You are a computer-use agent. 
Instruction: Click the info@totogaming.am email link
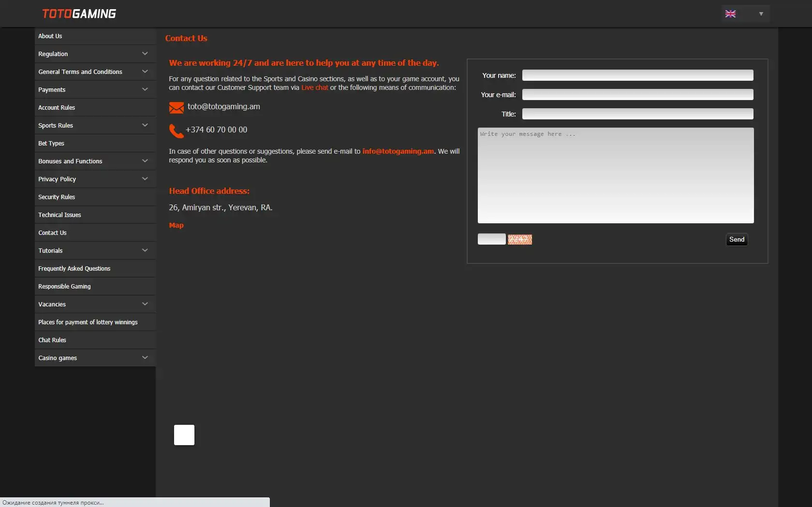[398, 151]
